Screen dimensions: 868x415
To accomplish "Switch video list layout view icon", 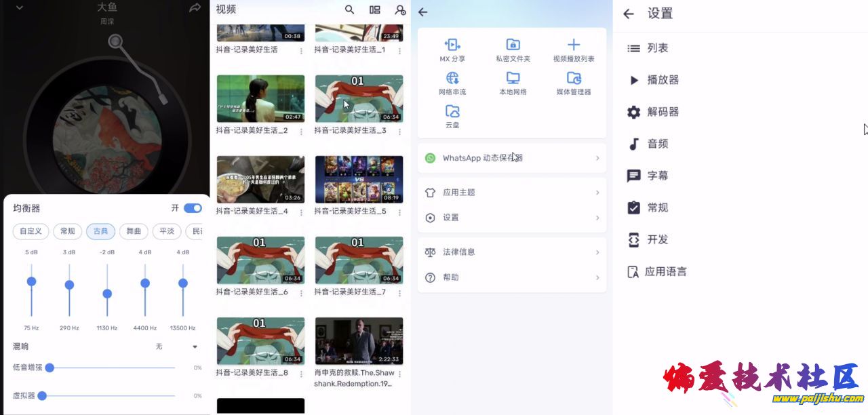I will (374, 9).
